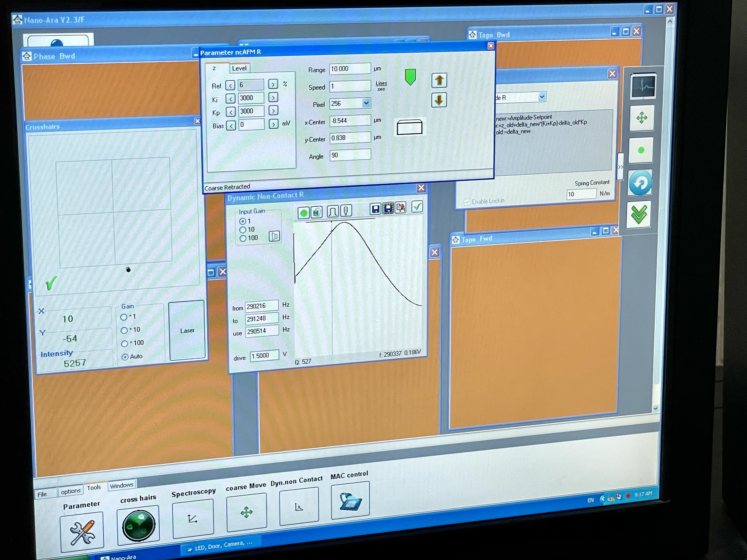Image resolution: width=747 pixels, height=560 pixels.
Task: Open the MAC control tool
Action: point(350,501)
